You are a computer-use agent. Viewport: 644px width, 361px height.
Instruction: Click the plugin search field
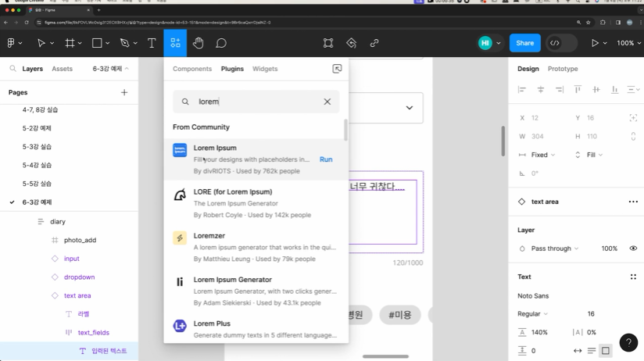click(256, 102)
